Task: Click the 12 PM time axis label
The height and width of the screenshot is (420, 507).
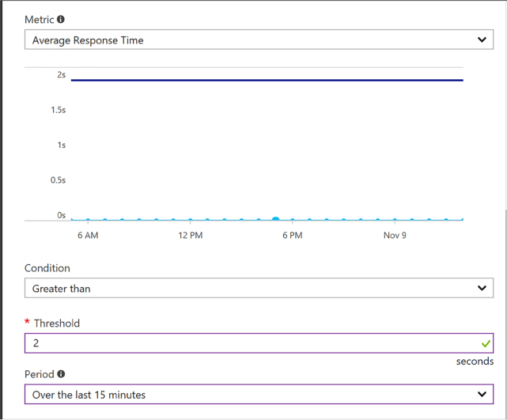Action: [191, 235]
